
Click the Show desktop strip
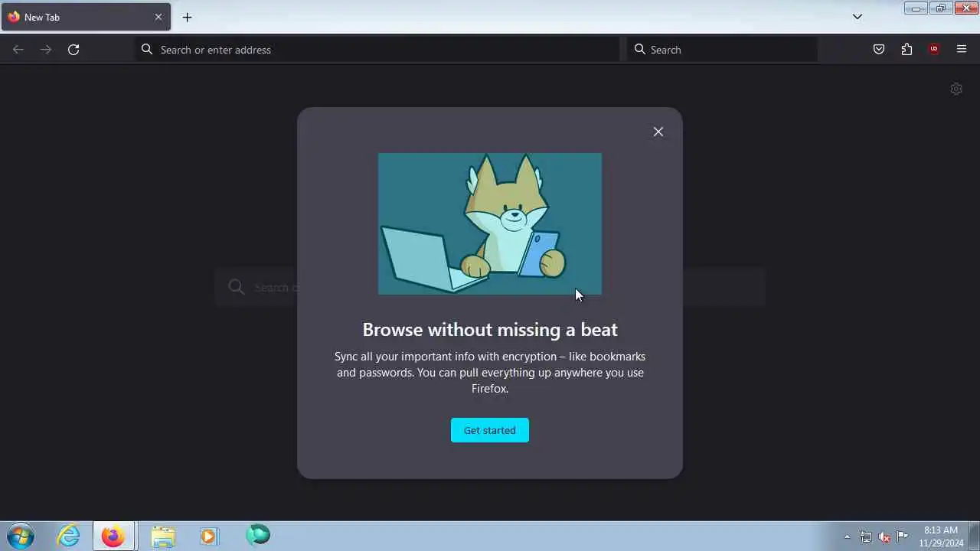tap(975, 536)
